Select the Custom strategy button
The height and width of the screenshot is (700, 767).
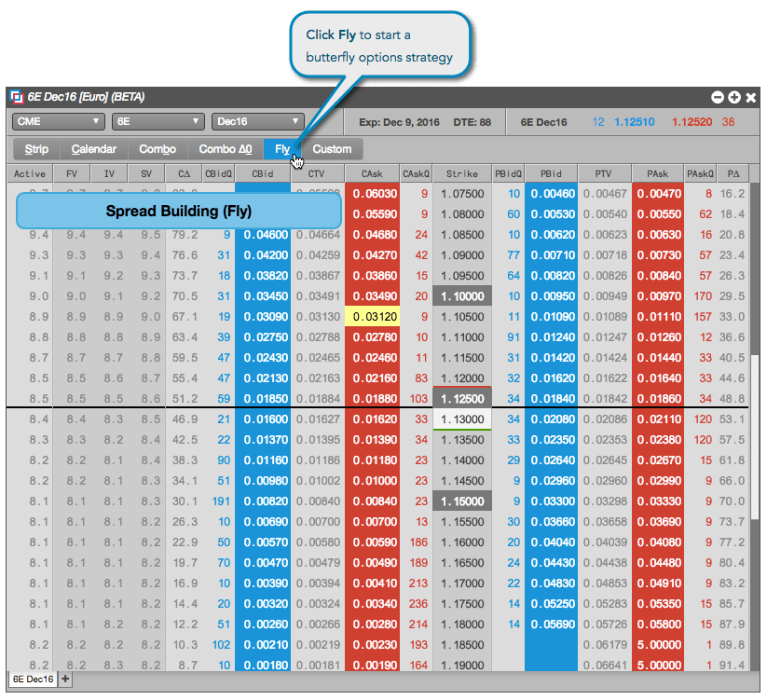(332, 149)
